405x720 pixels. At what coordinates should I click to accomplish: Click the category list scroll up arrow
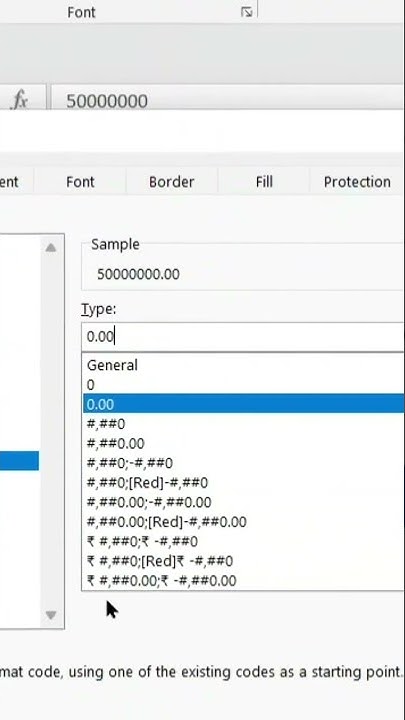click(51, 248)
